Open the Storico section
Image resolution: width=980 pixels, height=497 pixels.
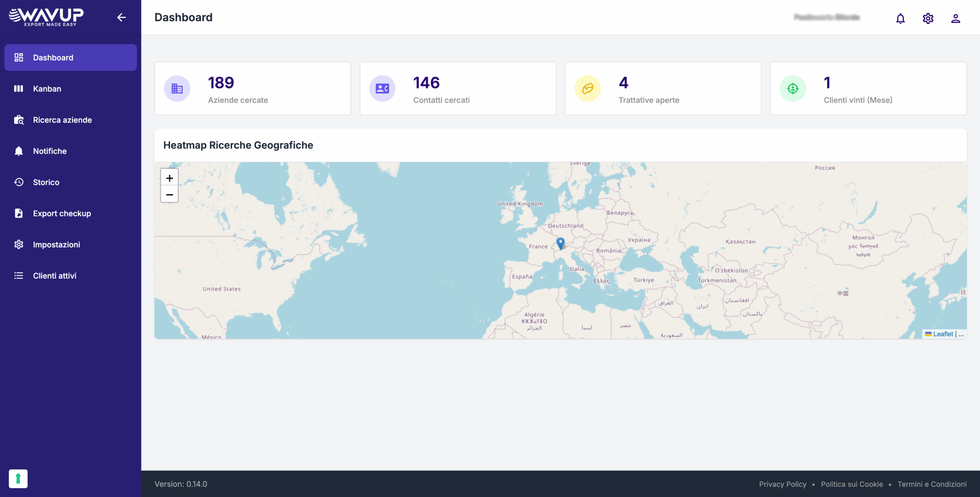click(46, 182)
